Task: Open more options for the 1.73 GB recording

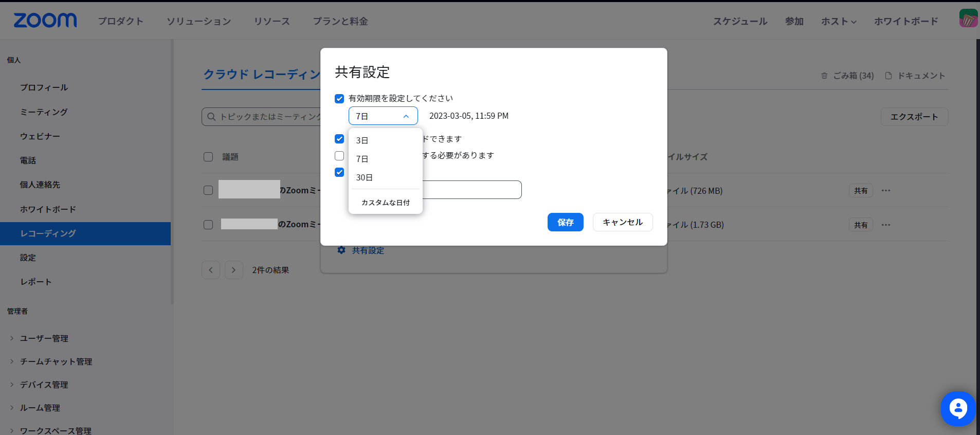Action: pos(885,225)
